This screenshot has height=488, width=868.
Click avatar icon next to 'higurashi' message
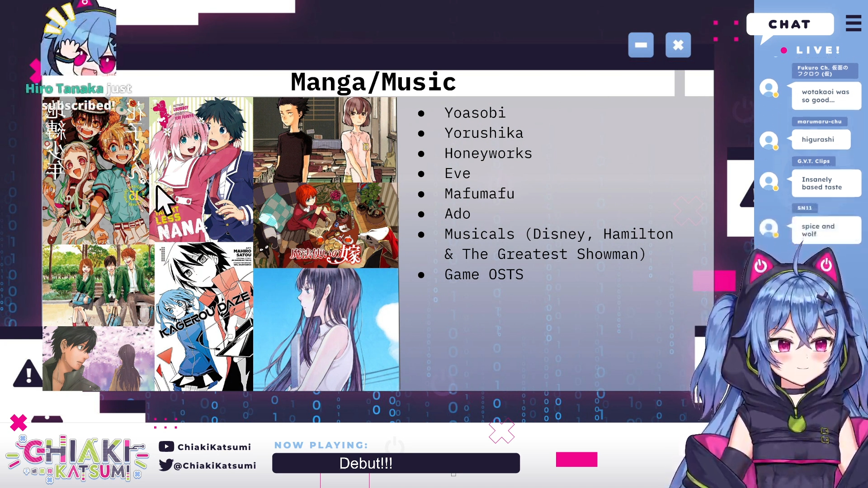point(769,141)
